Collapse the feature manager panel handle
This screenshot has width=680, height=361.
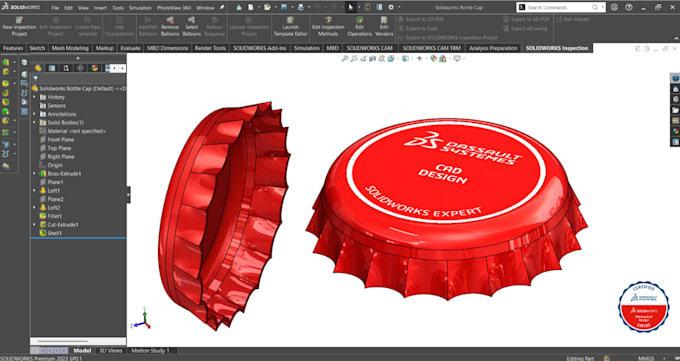[128, 195]
